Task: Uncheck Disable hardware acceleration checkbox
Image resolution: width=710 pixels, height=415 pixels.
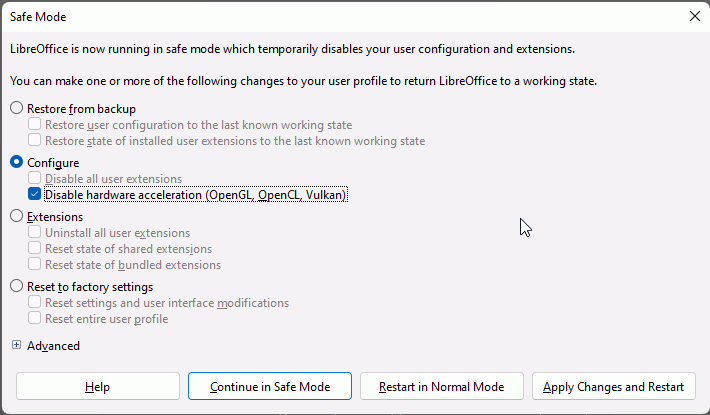Action: pos(35,195)
